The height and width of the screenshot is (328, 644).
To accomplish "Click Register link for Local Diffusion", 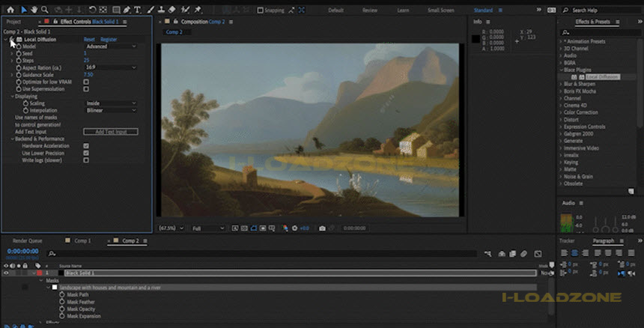I will pos(109,40).
